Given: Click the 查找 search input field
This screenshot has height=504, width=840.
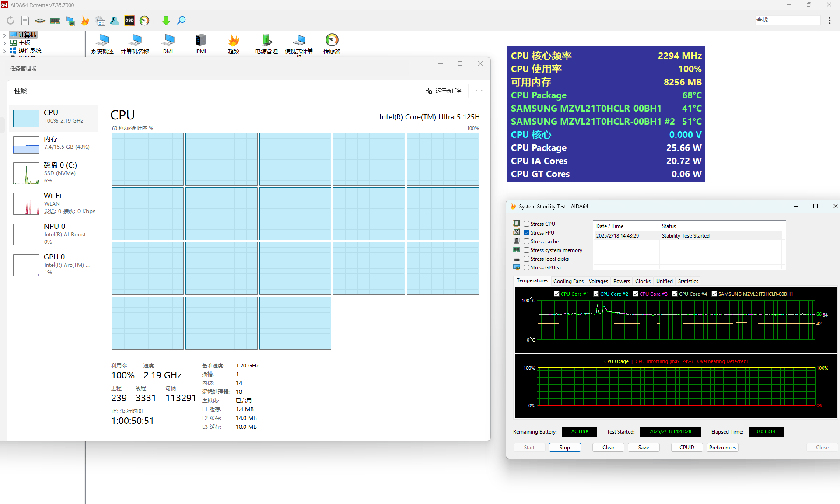Looking at the screenshot, I should 787,20.
